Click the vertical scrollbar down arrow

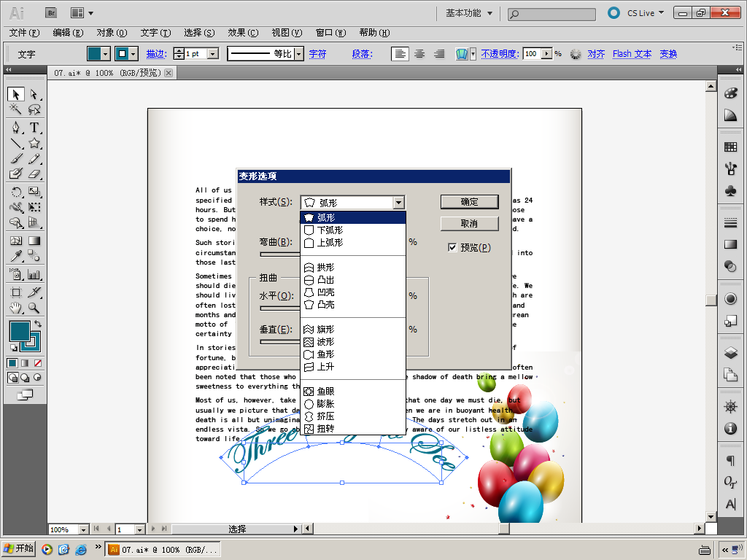click(x=711, y=517)
